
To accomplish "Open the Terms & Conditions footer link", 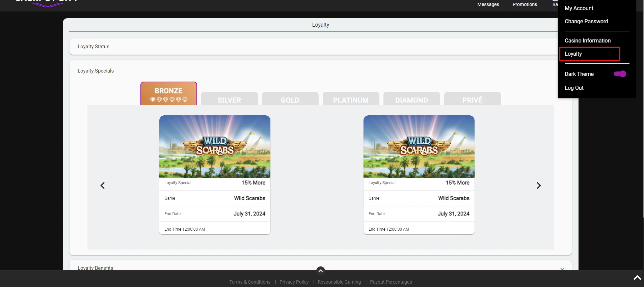I will click(250, 282).
